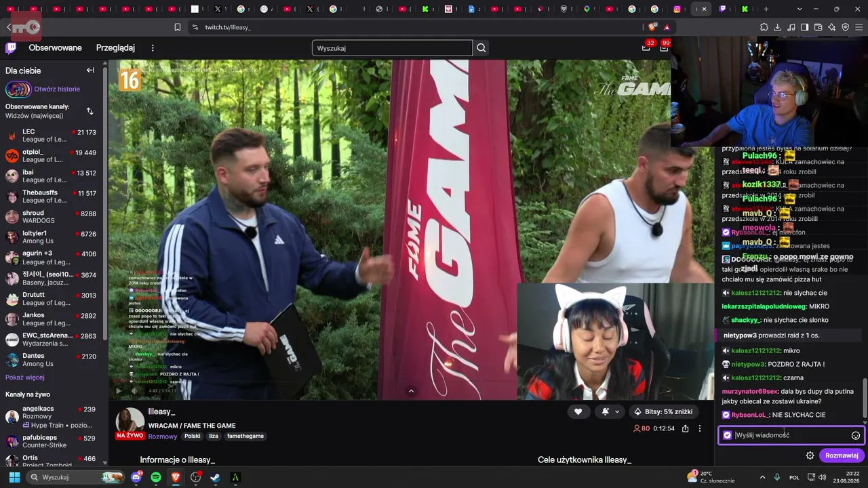Open notification bell dropdown for Illeasy_

[x=609, y=411]
